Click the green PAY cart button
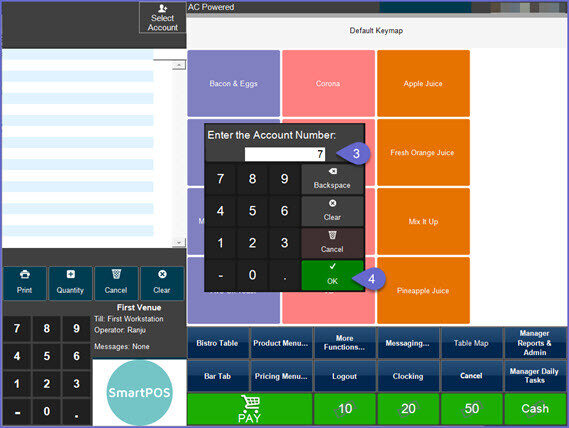The image size is (569, 428). click(250, 409)
